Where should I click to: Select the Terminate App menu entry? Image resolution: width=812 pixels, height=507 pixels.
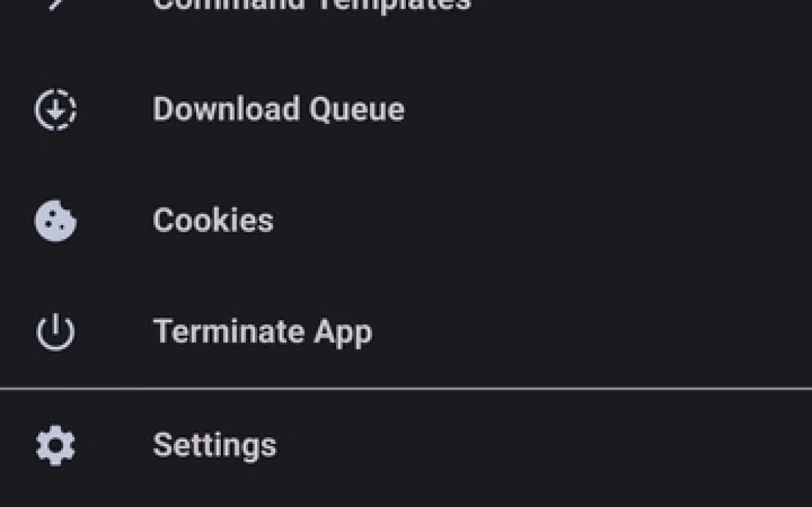pos(262,332)
